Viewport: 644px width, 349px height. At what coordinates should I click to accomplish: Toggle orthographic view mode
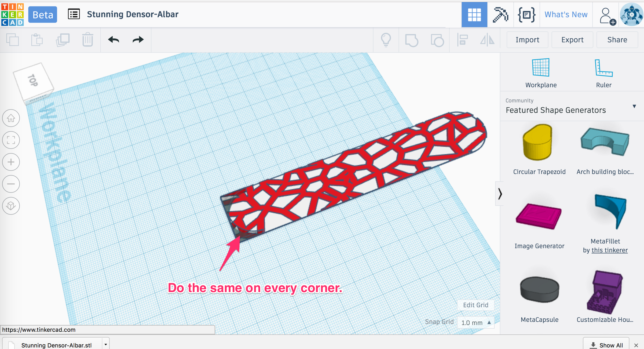tap(11, 206)
